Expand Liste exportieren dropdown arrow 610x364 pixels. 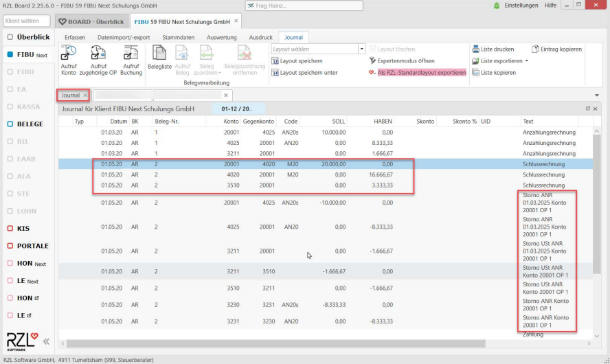tap(527, 61)
